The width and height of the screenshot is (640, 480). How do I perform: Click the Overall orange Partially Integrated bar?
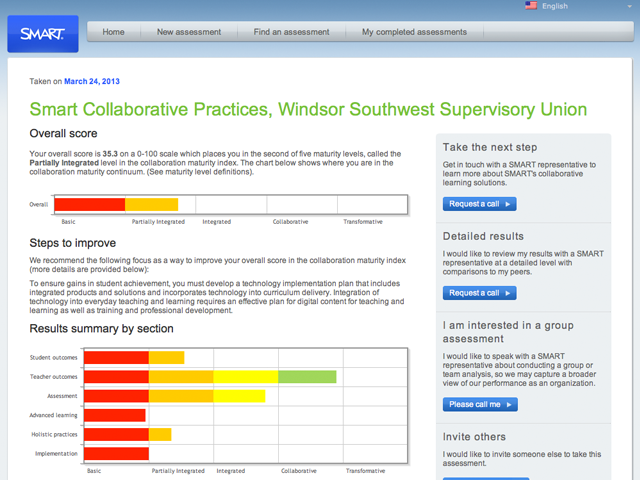point(151,204)
